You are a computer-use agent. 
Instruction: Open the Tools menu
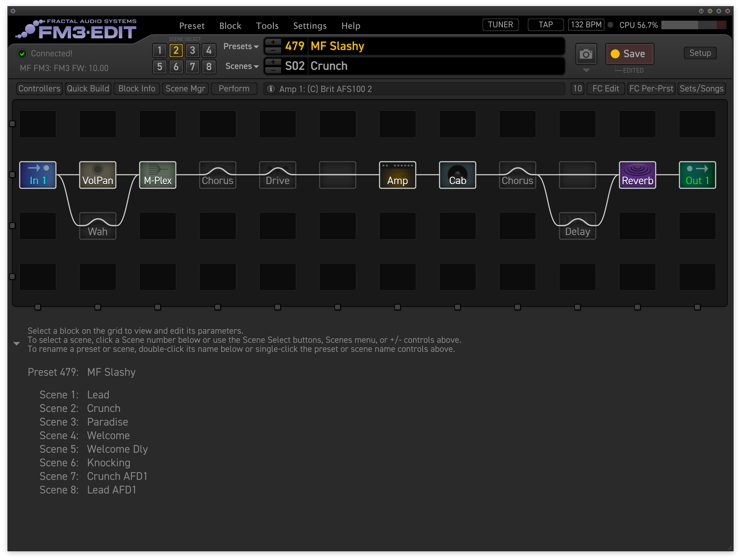pos(267,26)
